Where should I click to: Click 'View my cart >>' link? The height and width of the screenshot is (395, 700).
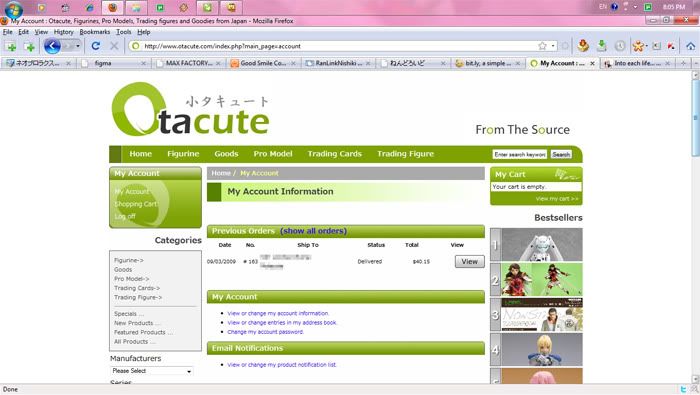pos(557,199)
